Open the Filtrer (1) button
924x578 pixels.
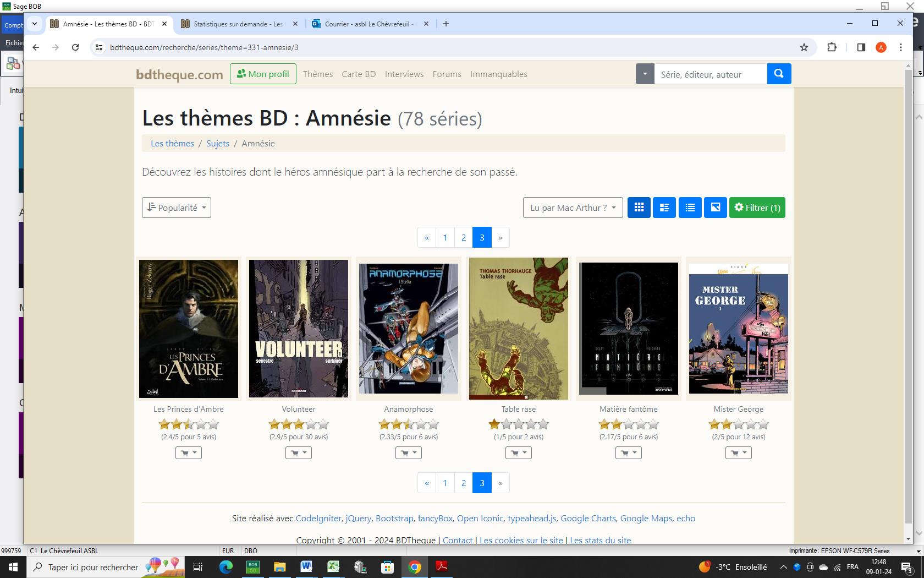(x=757, y=208)
